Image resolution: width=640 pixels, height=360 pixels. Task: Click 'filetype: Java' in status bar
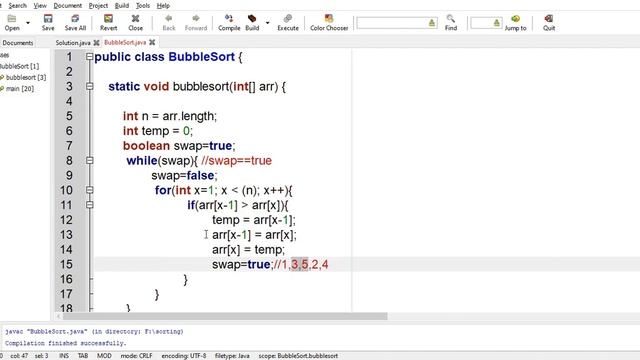pos(232,356)
